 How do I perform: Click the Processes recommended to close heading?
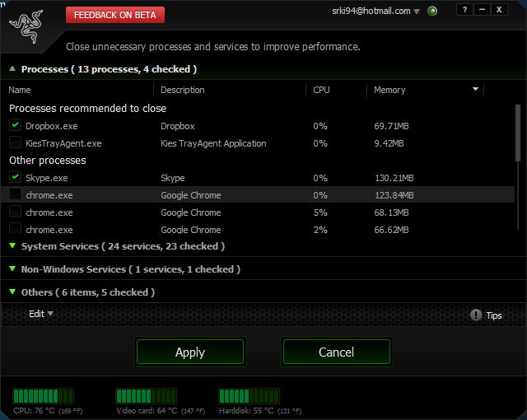tap(88, 108)
